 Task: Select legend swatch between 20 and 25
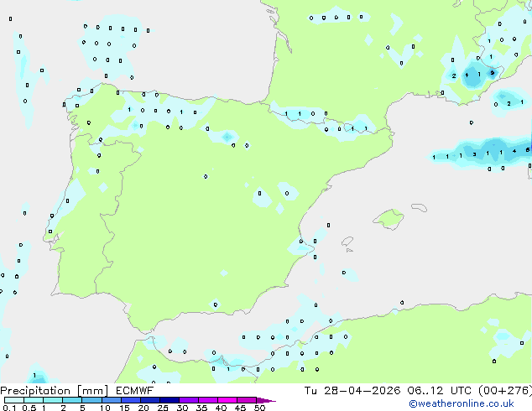150,400
